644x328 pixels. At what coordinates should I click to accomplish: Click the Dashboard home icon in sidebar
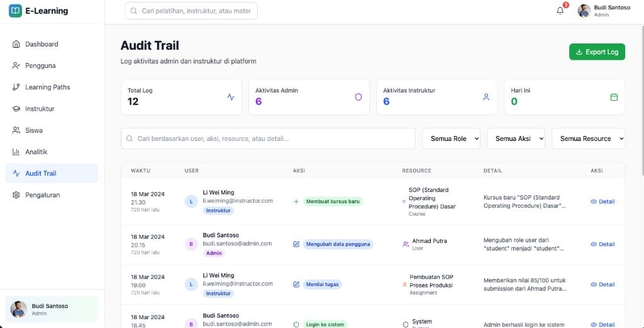coord(16,44)
